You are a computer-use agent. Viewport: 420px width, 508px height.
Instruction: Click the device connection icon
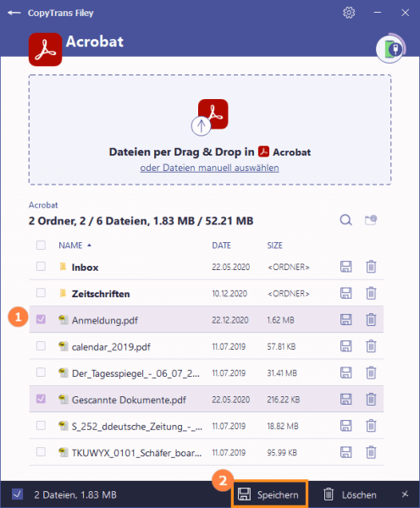click(x=390, y=49)
